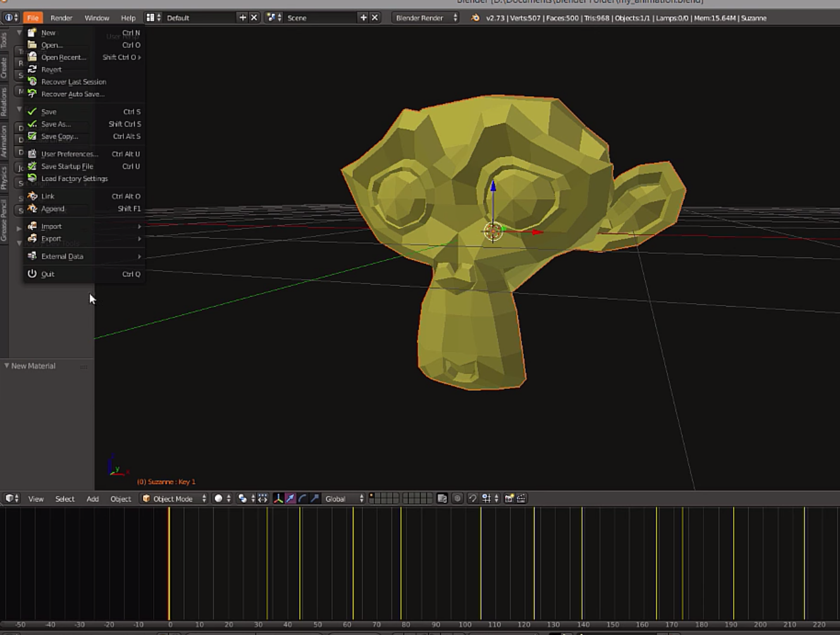Switch to the Relations shelf tab
Viewport: 840px width, 635px height.
click(4, 101)
